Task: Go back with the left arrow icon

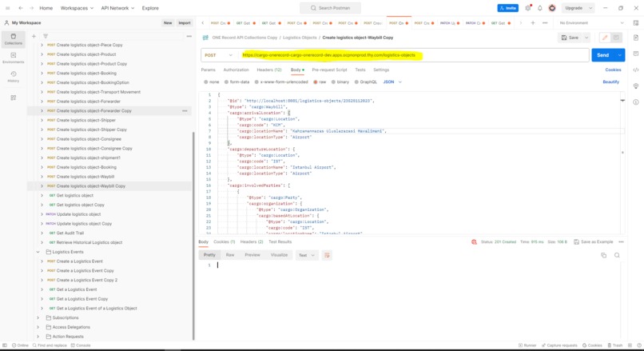Action: pyautogui.click(x=21, y=8)
